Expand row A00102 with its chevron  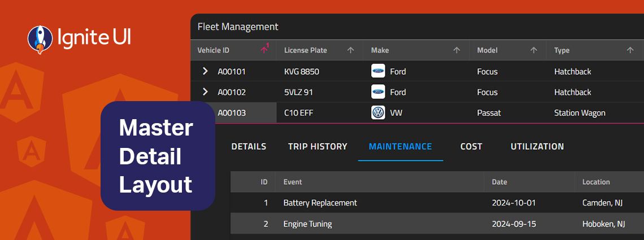(206, 92)
